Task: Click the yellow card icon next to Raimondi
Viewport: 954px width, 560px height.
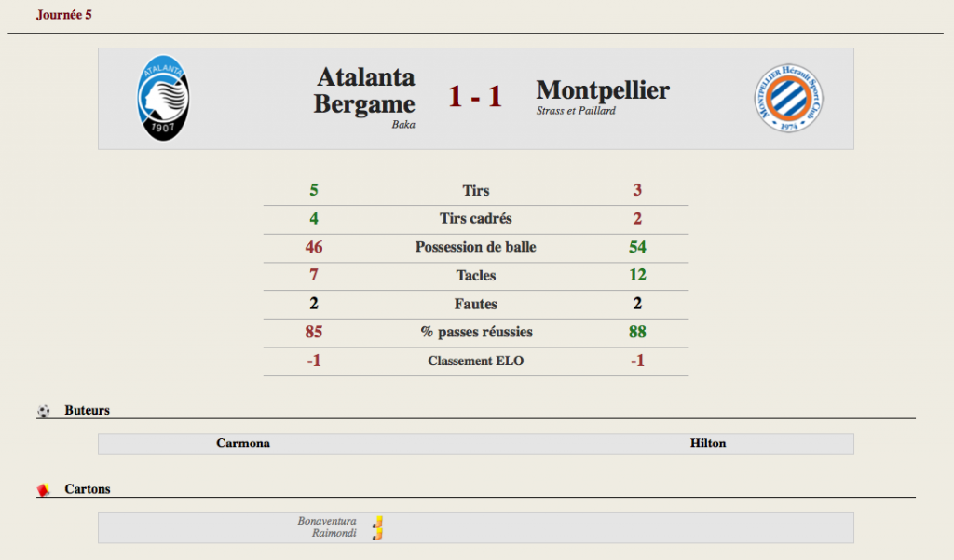Action: (378, 534)
